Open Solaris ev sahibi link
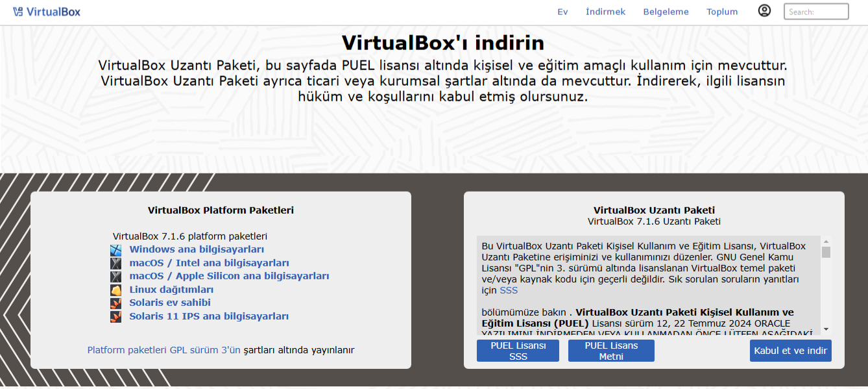This screenshot has width=868, height=389. tap(170, 303)
